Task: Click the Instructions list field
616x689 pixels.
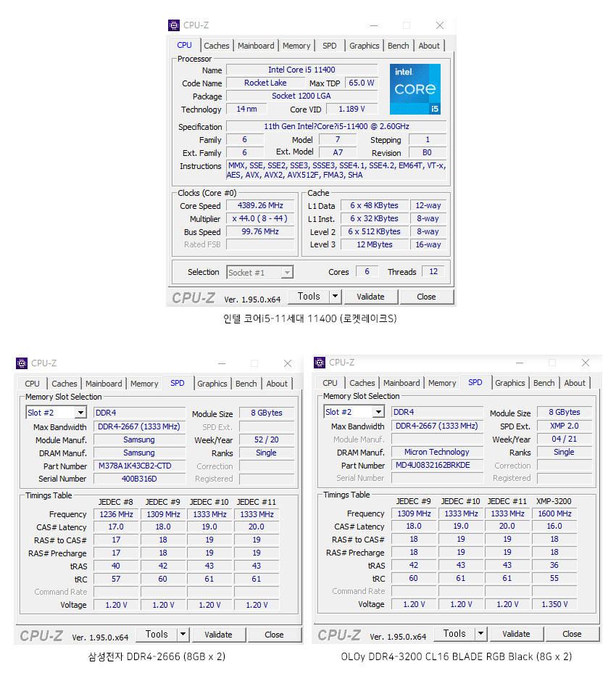Action: tap(336, 170)
